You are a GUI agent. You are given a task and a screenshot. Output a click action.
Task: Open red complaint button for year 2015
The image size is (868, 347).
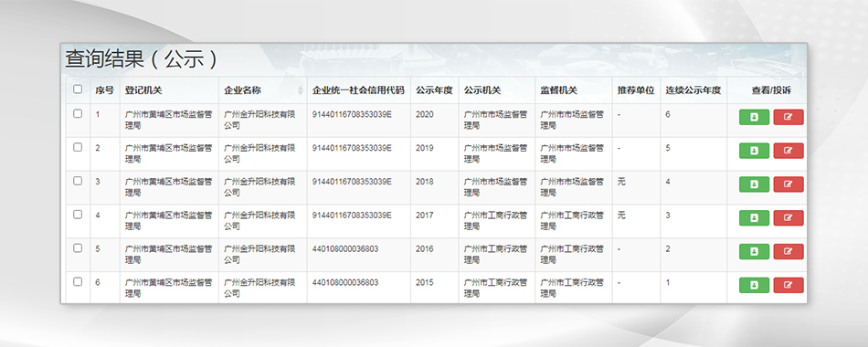coord(789,285)
